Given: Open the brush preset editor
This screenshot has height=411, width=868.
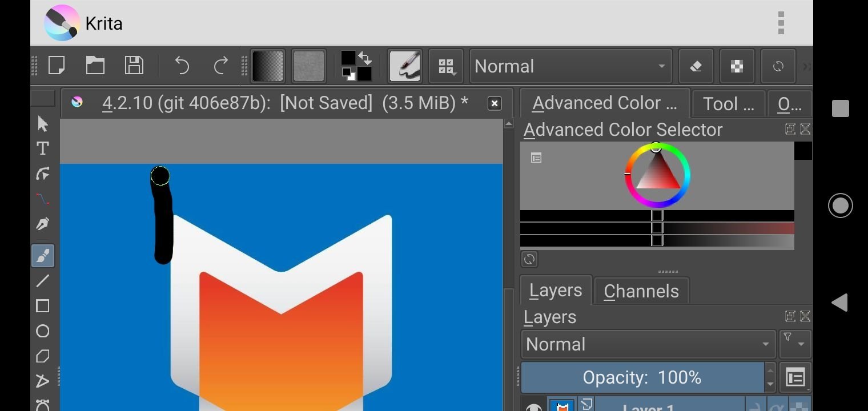Looking at the screenshot, I should (405, 66).
